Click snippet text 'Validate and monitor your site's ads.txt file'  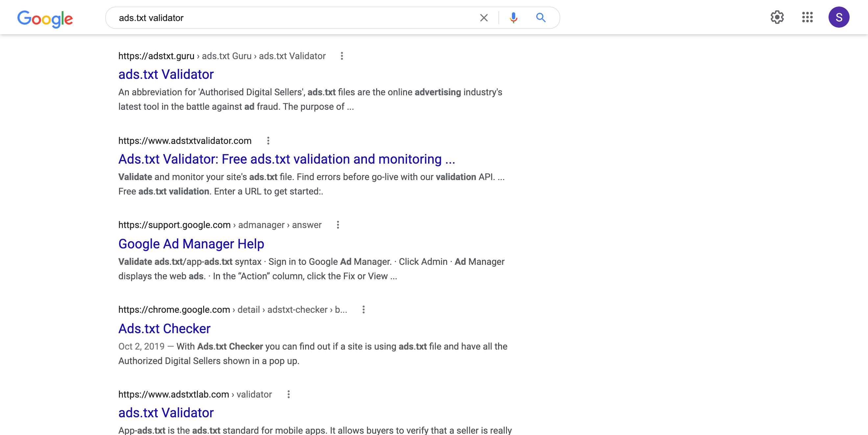coord(206,177)
